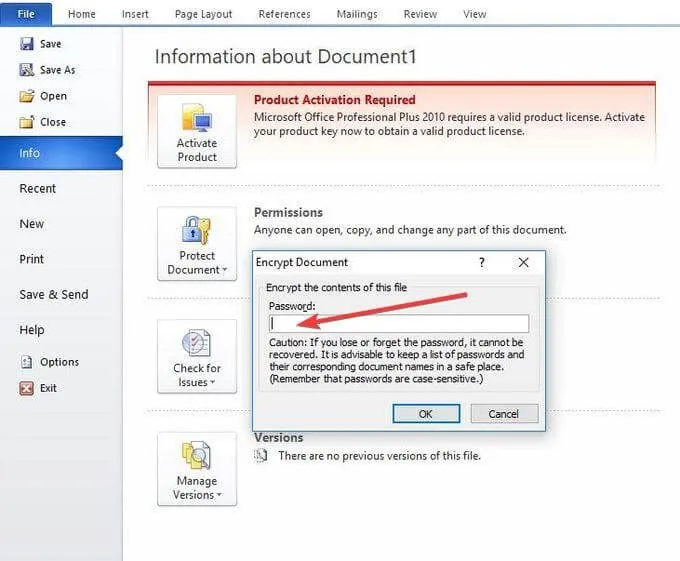Go to the Print section
The width and height of the screenshot is (680, 561).
click(x=32, y=259)
